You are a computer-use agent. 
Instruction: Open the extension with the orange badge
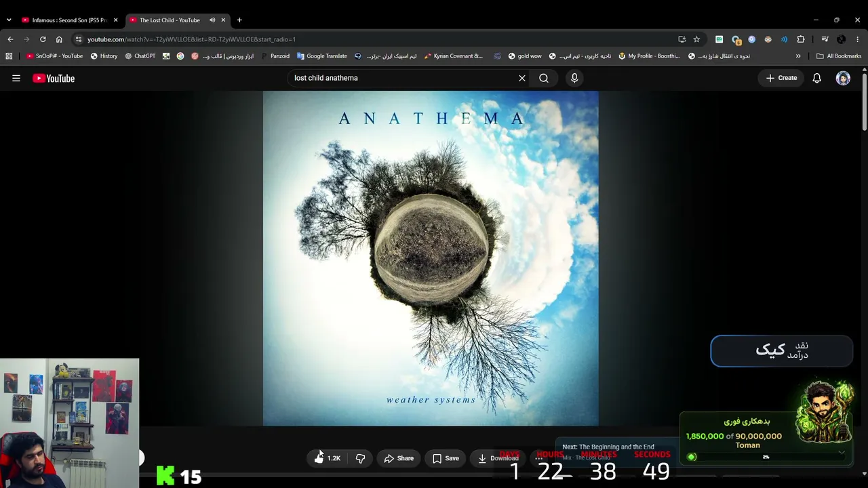coord(736,39)
